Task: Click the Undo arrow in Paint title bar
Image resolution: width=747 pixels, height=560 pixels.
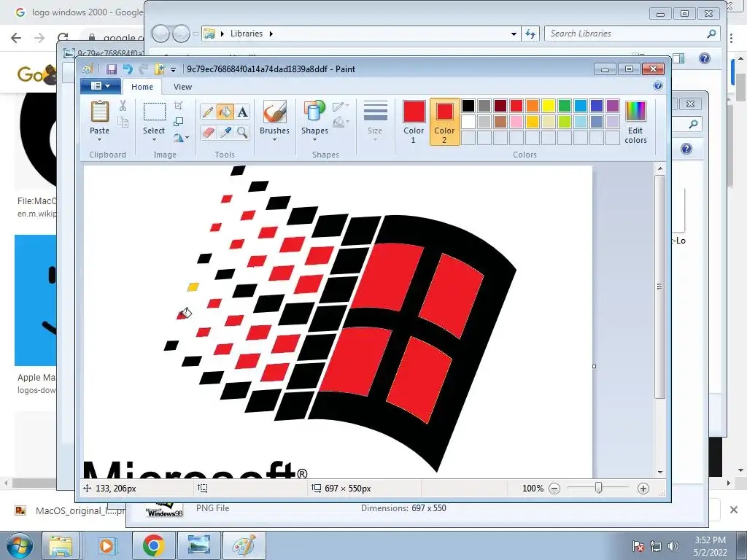Action: point(128,69)
